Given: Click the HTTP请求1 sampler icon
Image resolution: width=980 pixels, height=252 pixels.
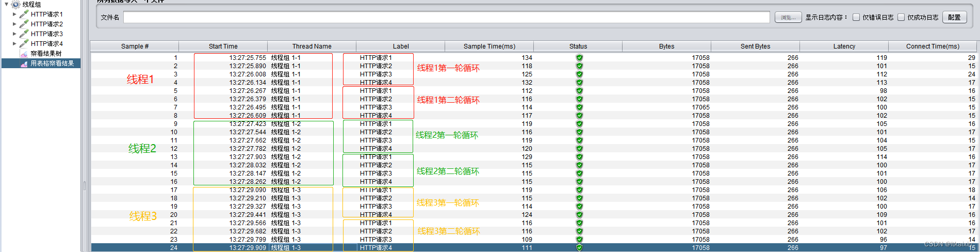Looking at the screenshot, I should coord(24,14).
